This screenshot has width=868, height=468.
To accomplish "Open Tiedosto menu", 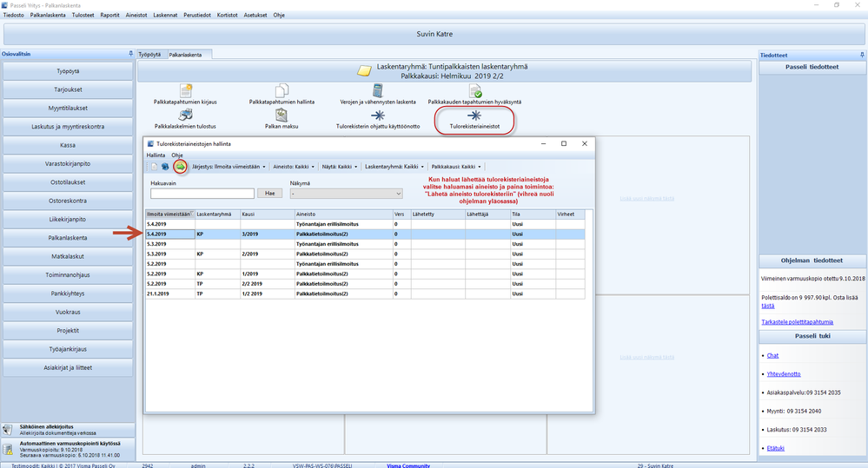I will 14,15.
